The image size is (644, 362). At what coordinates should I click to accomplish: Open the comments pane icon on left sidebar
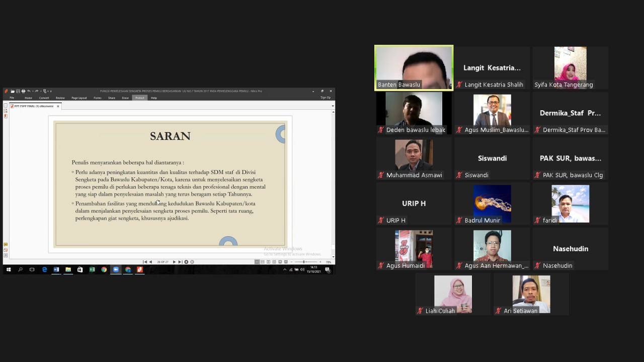(x=6, y=244)
